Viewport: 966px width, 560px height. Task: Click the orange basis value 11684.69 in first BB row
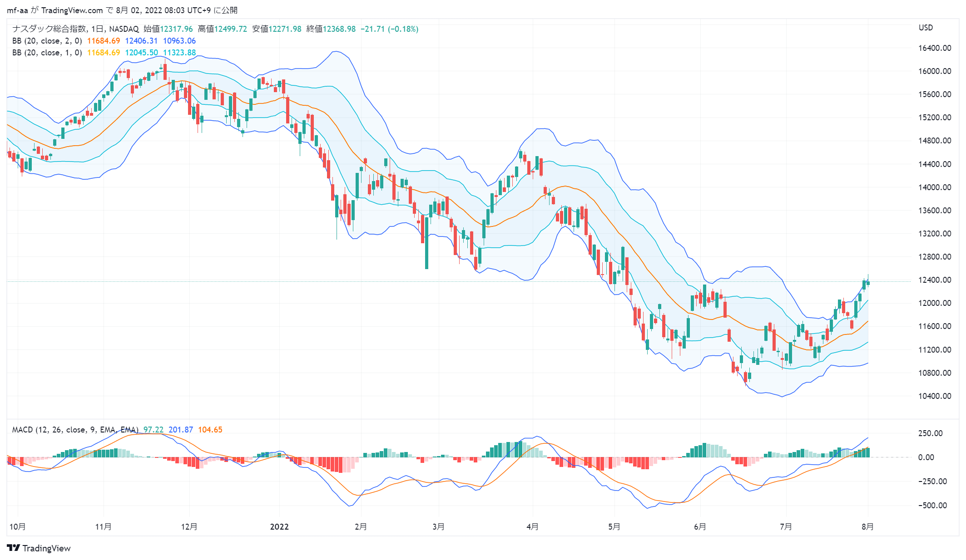click(x=104, y=41)
